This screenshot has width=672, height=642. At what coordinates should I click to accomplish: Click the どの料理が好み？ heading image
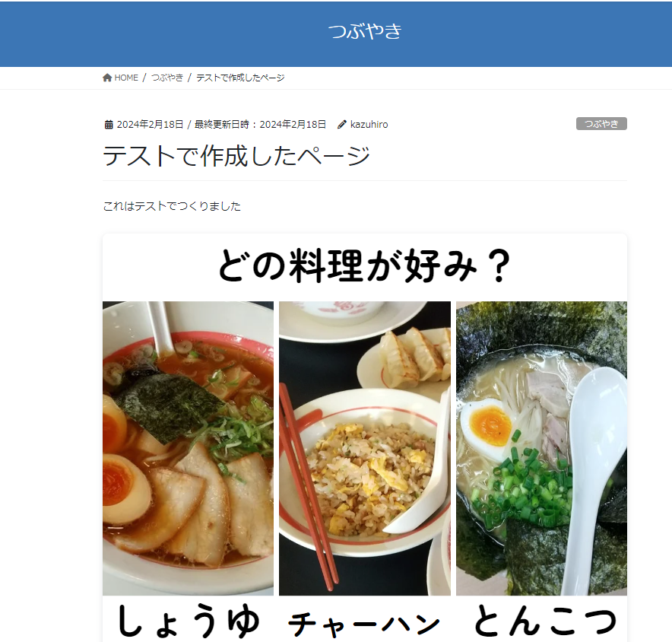click(365, 265)
